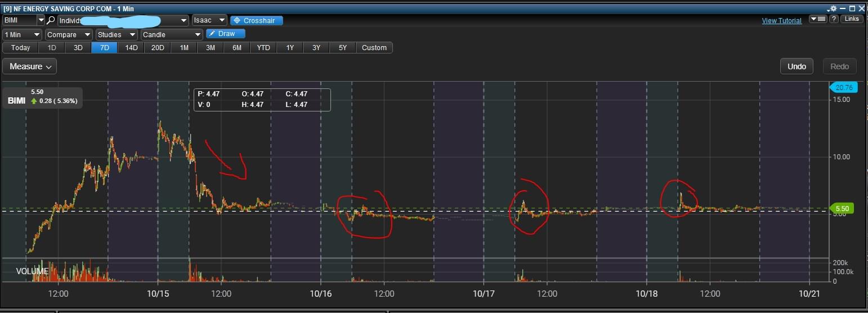This screenshot has height=313, width=868.
Task: Click the 200k volume axis label
Action: coord(841,263)
